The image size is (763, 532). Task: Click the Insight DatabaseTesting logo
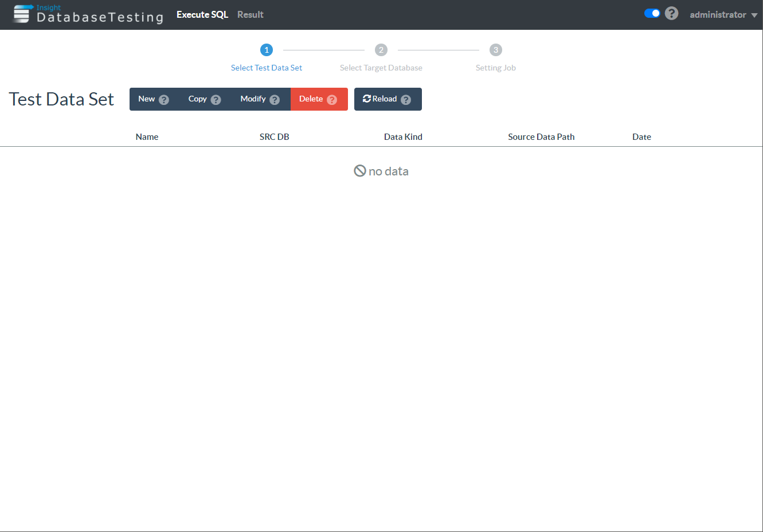click(88, 14)
